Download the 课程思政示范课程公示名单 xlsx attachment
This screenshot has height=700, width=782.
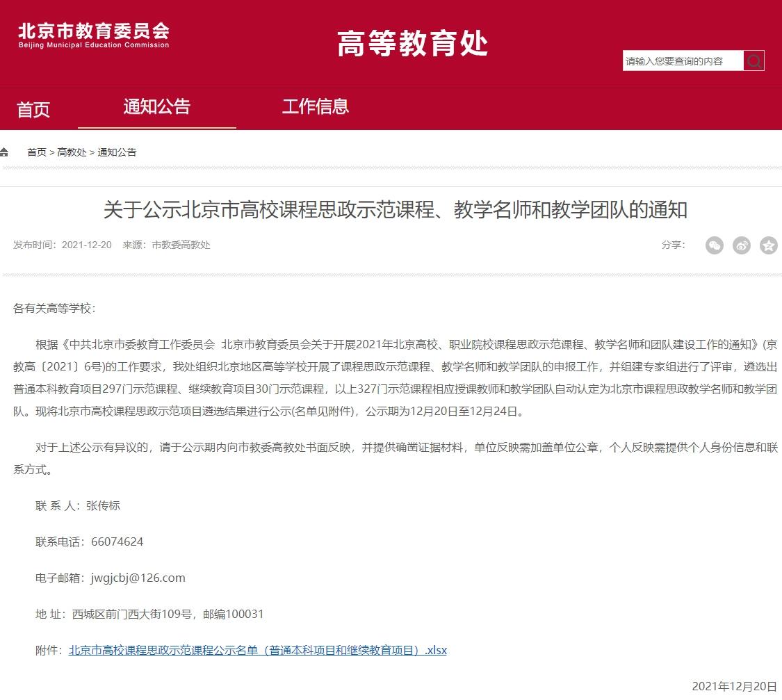257,651
